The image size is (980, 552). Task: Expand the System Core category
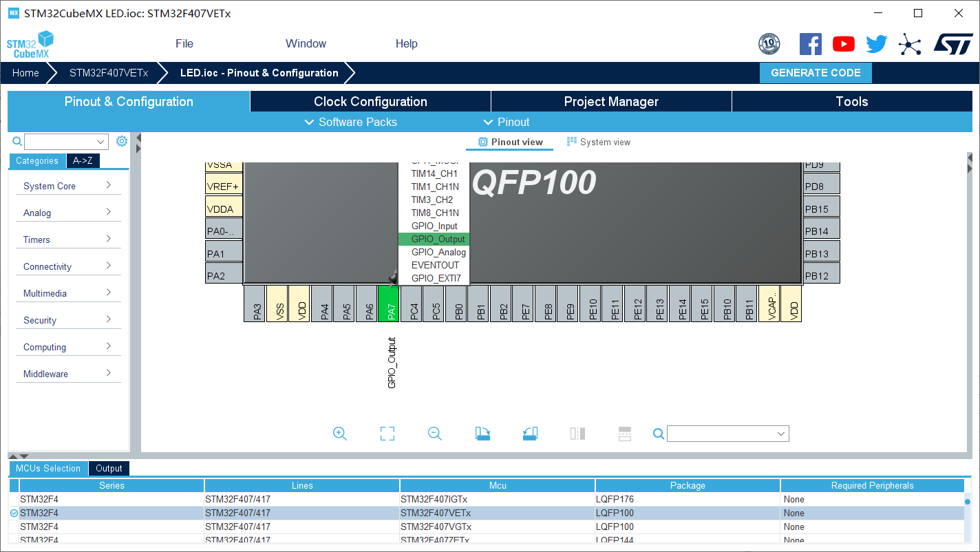click(67, 186)
